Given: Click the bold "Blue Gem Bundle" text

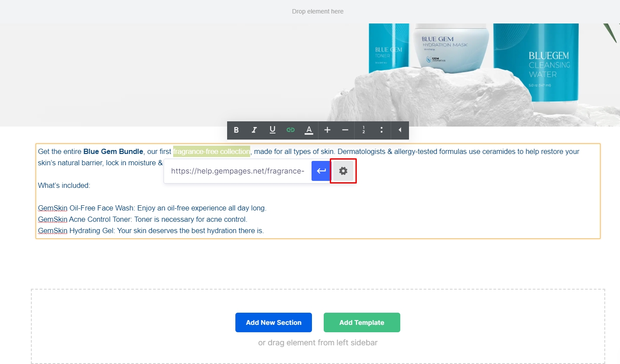Looking at the screenshot, I should [x=113, y=151].
